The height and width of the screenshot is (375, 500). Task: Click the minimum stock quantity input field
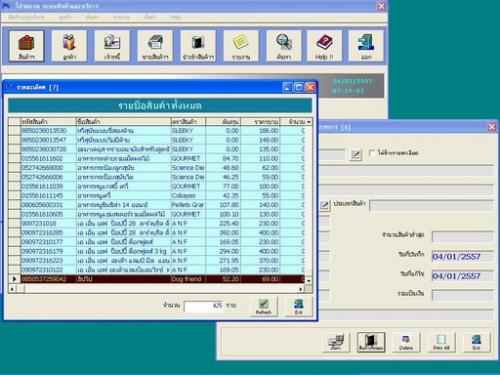(462, 236)
